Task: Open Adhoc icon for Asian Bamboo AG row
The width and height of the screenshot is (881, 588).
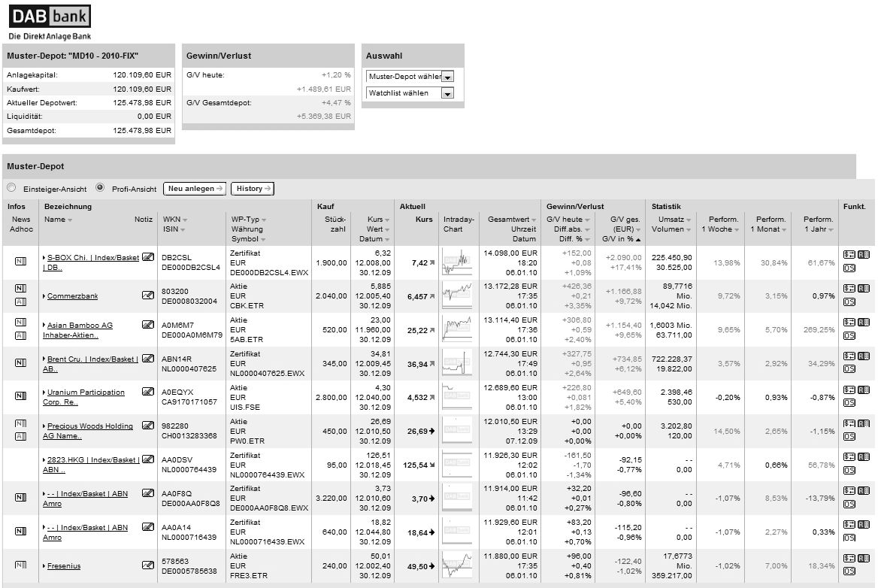Action: click(x=20, y=335)
